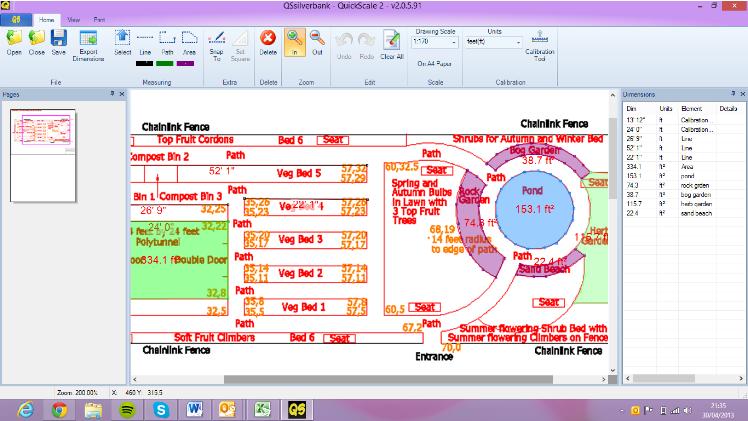Select the 38.7 bog garden row
The height and width of the screenshot is (421, 748).
pos(684,195)
